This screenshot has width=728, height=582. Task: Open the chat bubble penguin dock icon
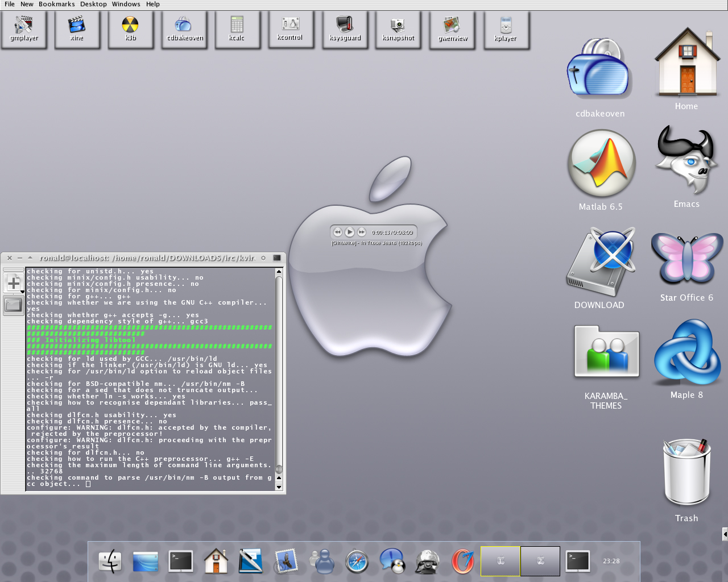(392, 562)
